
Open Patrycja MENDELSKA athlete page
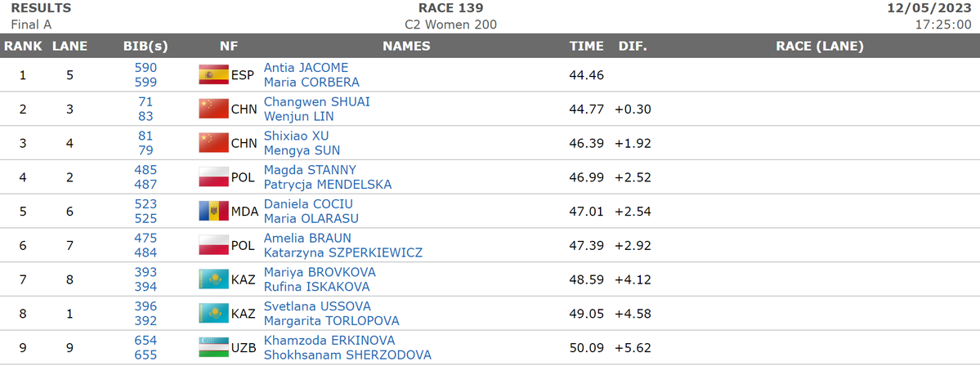pos(327,185)
